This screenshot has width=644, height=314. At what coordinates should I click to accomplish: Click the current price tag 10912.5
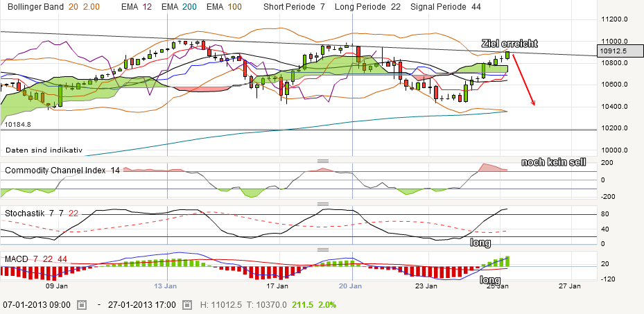click(620, 51)
